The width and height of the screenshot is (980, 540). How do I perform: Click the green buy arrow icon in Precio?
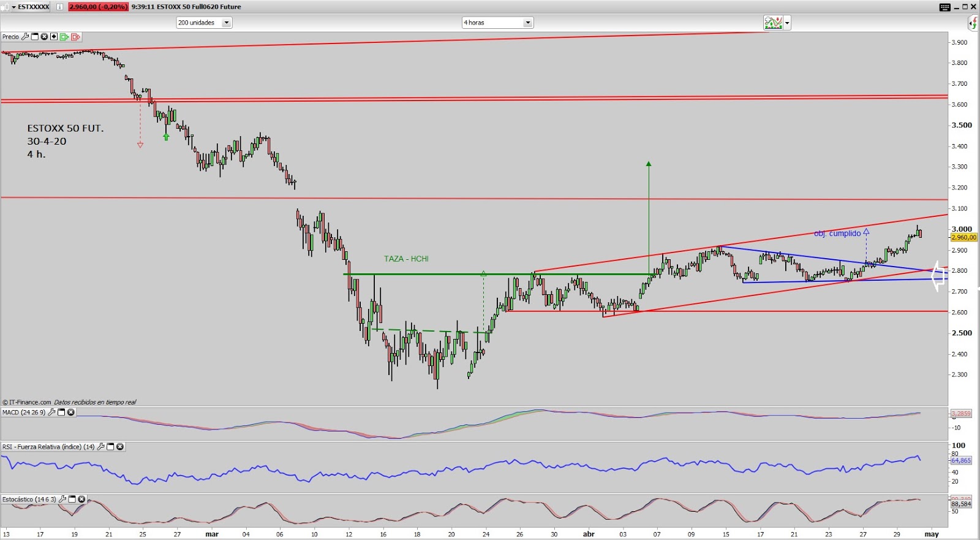(64, 37)
